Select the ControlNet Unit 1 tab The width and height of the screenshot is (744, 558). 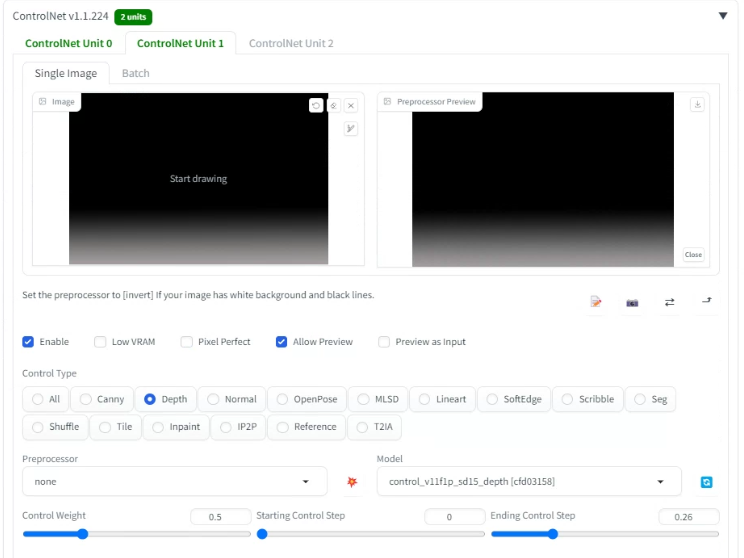(x=180, y=43)
